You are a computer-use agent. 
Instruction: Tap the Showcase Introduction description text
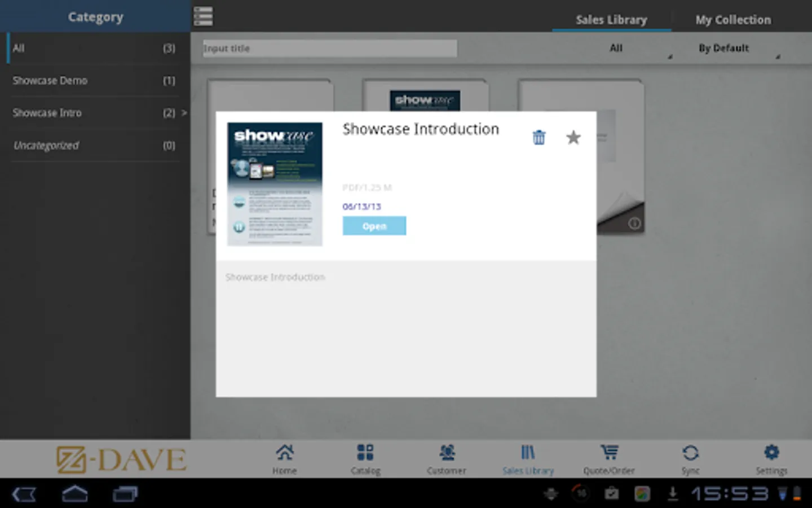click(x=275, y=277)
